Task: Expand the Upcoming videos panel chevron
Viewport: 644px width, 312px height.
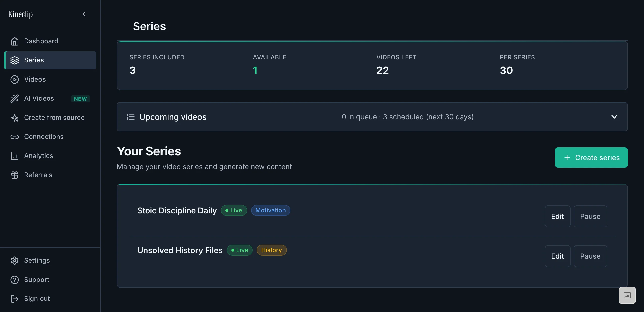Action: tap(614, 117)
